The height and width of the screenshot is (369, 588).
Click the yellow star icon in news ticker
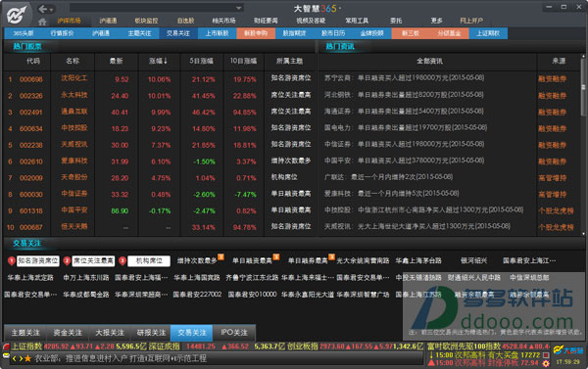[x=27, y=358]
